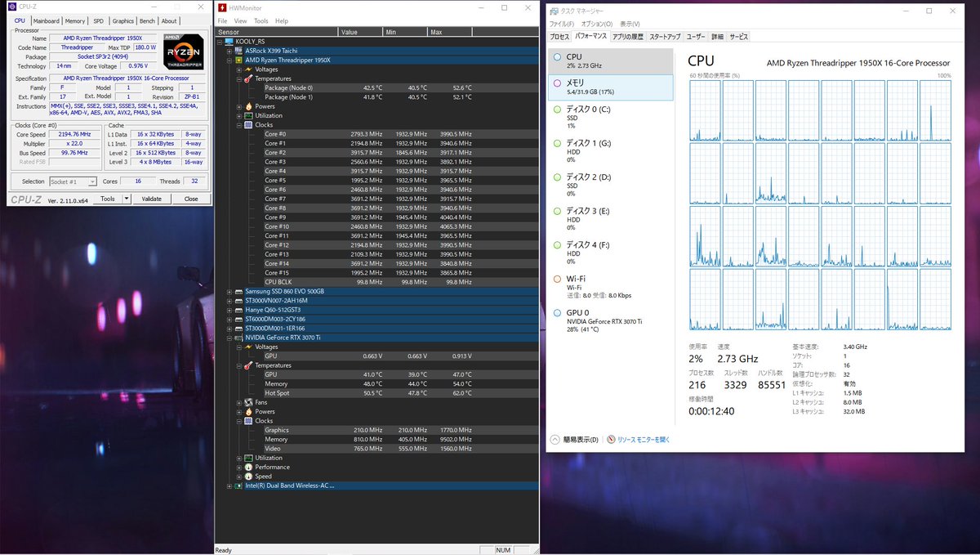
Task: Select メモリ in the performance sidebar
Action: point(611,87)
